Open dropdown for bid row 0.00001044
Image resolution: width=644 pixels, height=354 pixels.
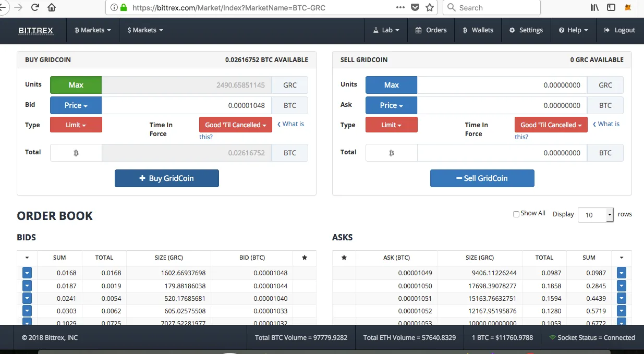click(27, 286)
